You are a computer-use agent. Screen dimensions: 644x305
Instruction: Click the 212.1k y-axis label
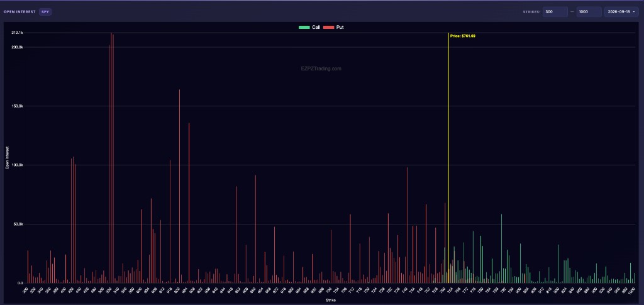click(x=17, y=33)
